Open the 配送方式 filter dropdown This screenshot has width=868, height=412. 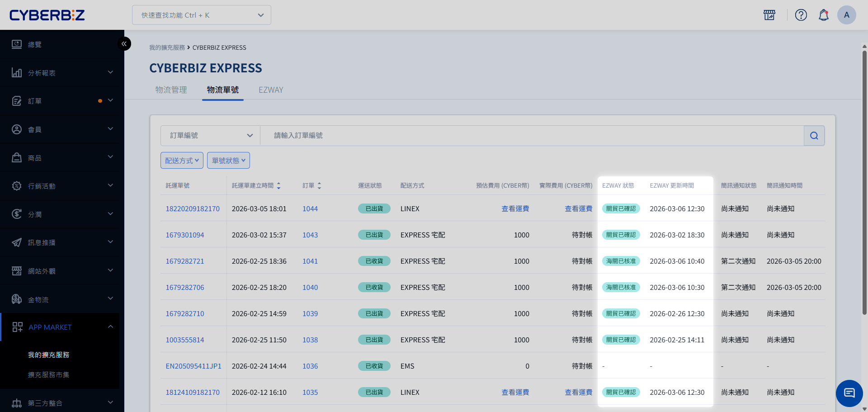point(182,161)
